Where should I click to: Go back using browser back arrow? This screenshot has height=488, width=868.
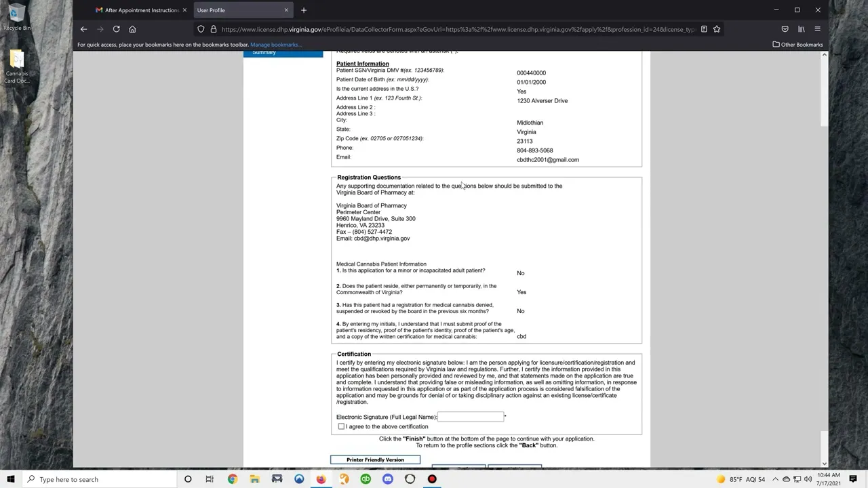[83, 29]
